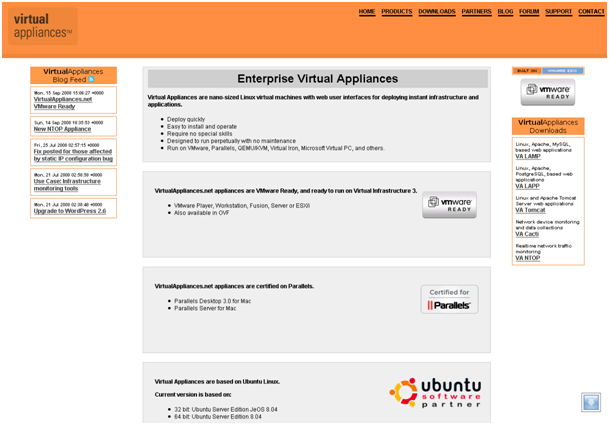Click the text 'Require no special skills'
Image resolution: width=609 pixels, height=425 pixels.
199,134
